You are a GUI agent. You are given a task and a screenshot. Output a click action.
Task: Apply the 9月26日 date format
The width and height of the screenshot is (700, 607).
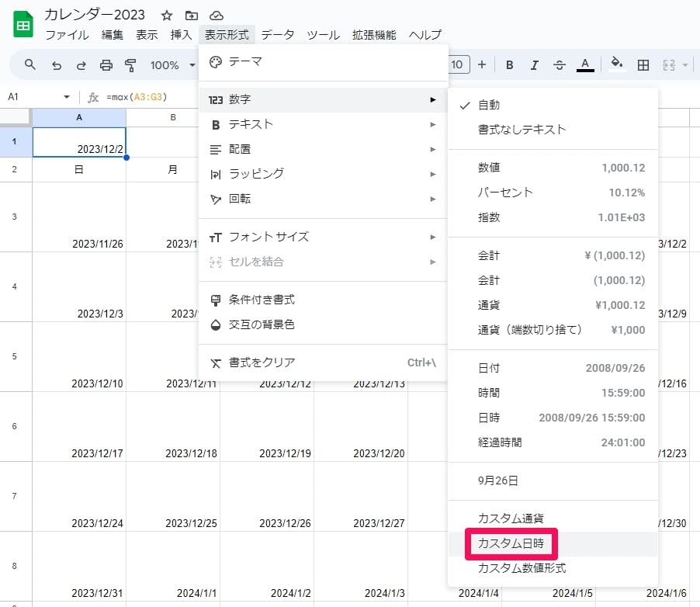(x=553, y=480)
